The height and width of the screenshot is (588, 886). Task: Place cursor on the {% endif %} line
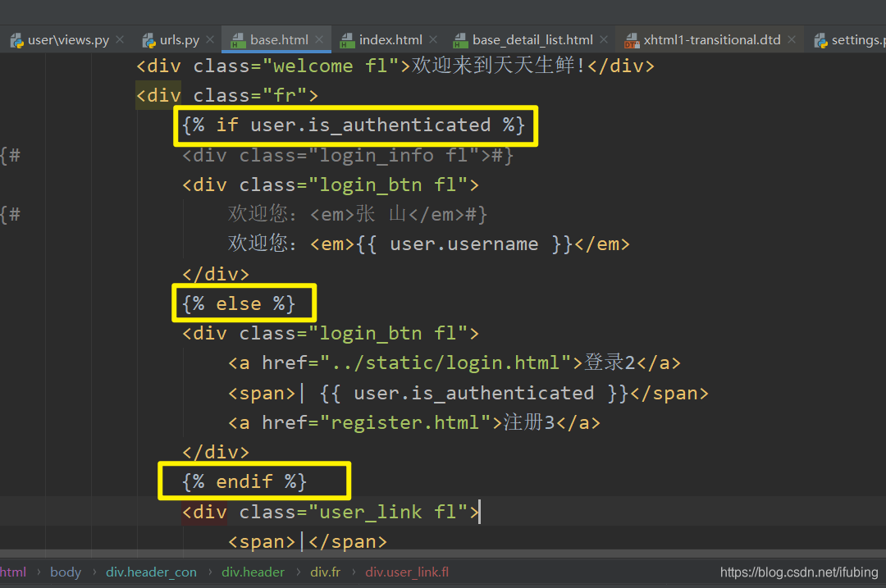pos(244,482)
